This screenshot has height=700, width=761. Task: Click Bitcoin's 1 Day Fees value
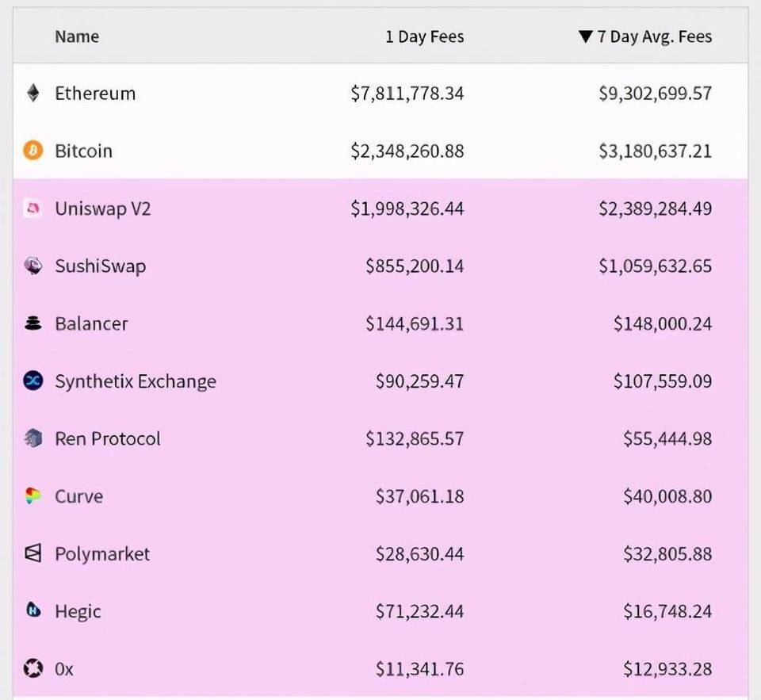[x=407, y=151]
